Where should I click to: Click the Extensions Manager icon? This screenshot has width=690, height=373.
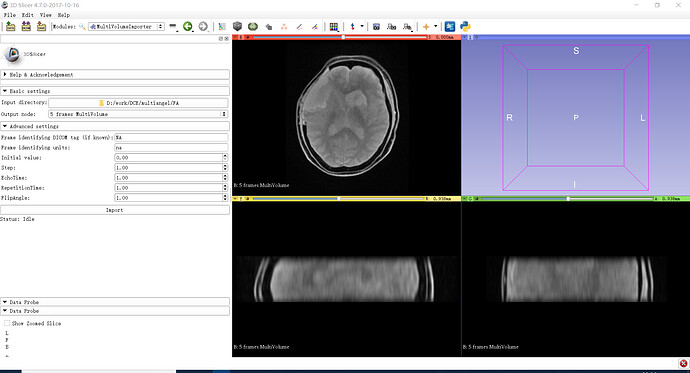(450, 26)
